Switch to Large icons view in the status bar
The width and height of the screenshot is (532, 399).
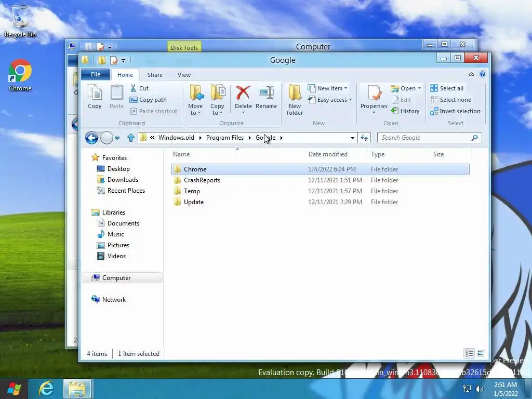point(481,353)
